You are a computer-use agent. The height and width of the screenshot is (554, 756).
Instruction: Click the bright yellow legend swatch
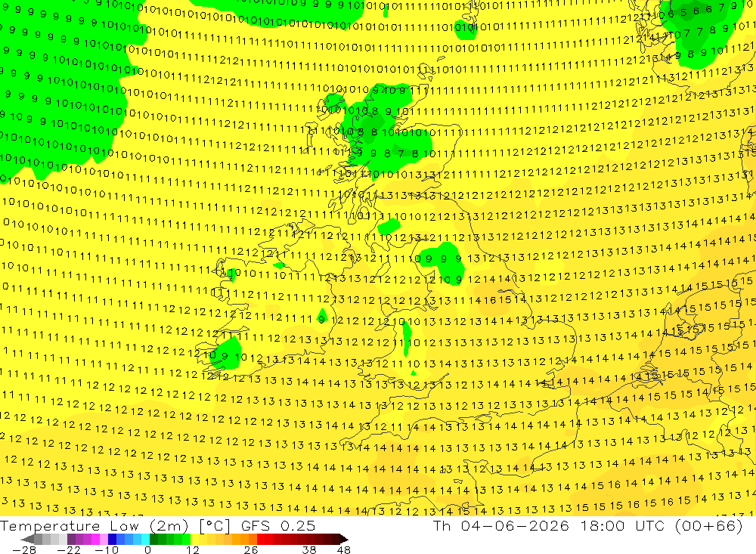(194, 540)
